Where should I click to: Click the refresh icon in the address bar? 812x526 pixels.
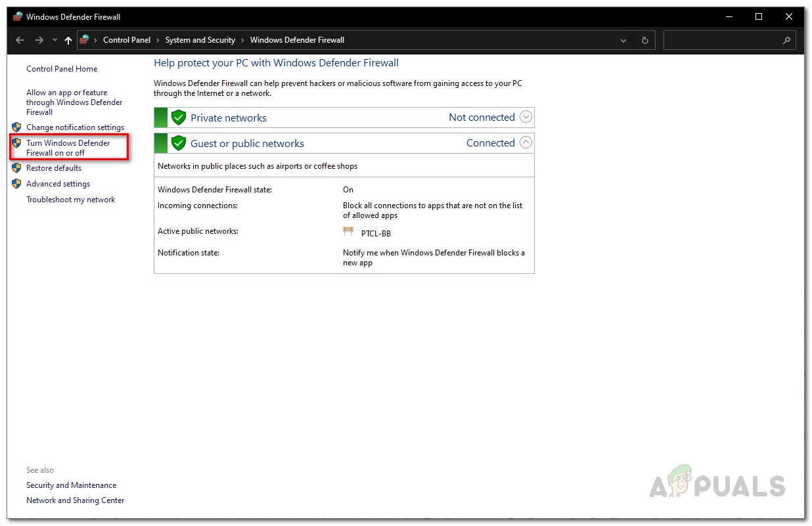[x=644, y=40]
